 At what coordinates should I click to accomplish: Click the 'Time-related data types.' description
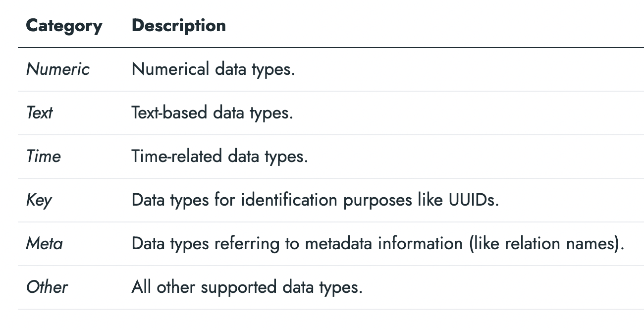click(x=219, y=157)
